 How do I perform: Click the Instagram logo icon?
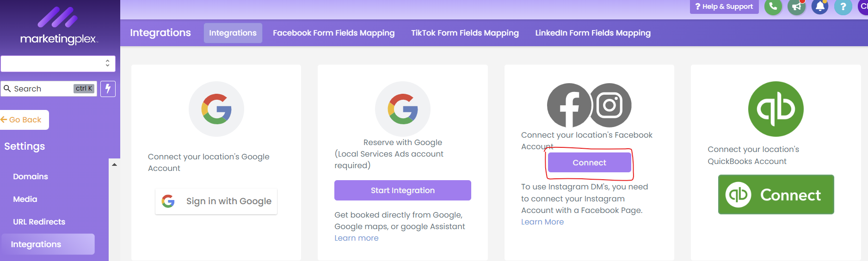point(610,105)
